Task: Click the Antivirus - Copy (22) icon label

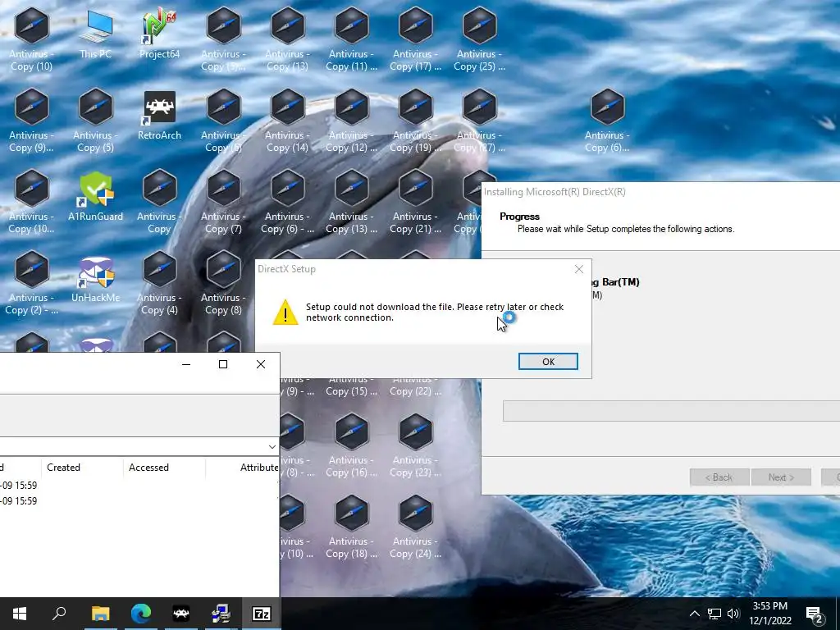Action: [x=415, y=388]
